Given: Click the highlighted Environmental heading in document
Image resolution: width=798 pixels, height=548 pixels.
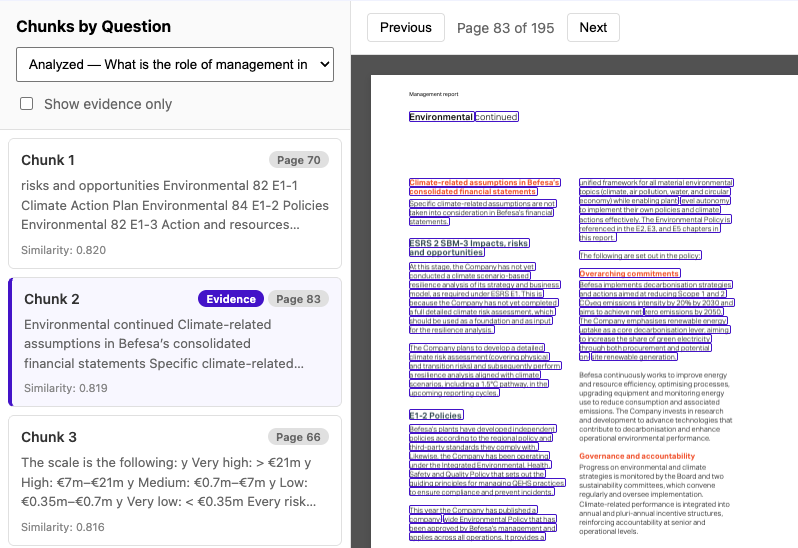Looking at the screenshot, I should 441,117.
